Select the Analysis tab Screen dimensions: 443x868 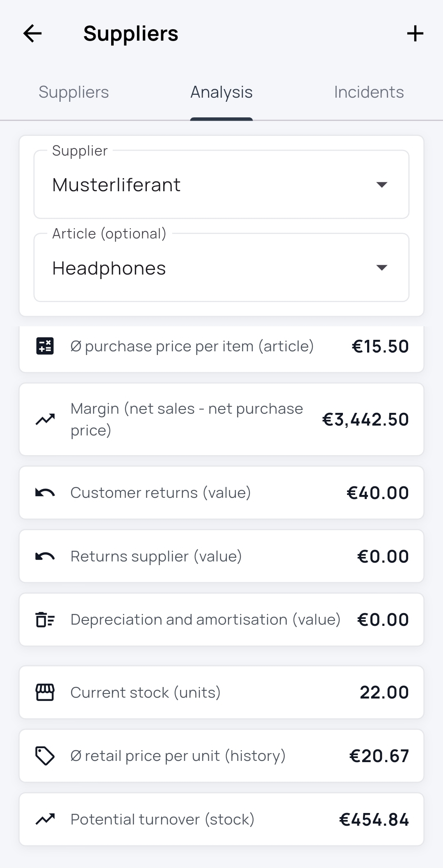tap(221, 92)
